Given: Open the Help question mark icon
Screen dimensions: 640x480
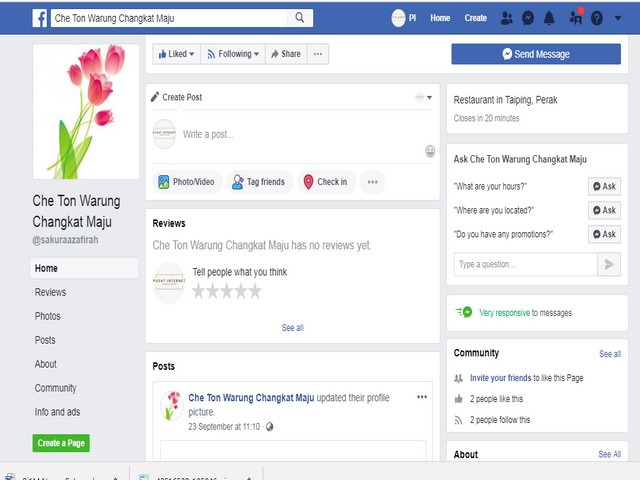Looking at the screenshot, I should point(597,18).
